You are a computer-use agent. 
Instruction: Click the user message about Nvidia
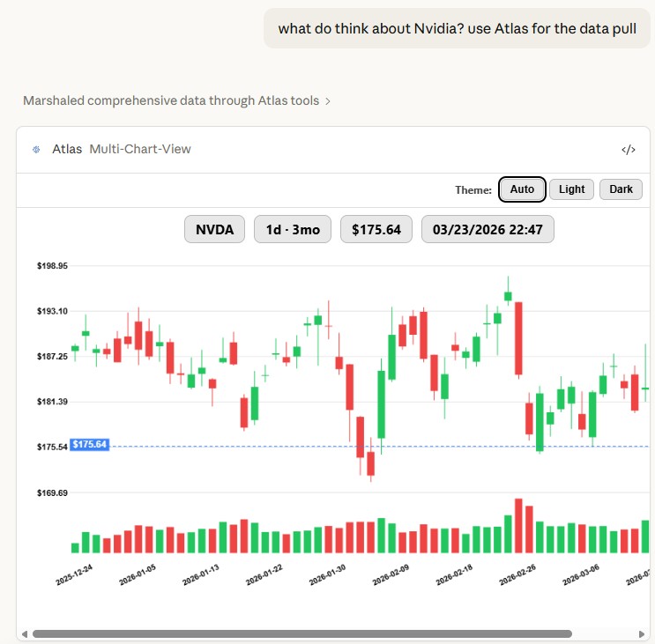pyautogui.click(x=457, y=28)
